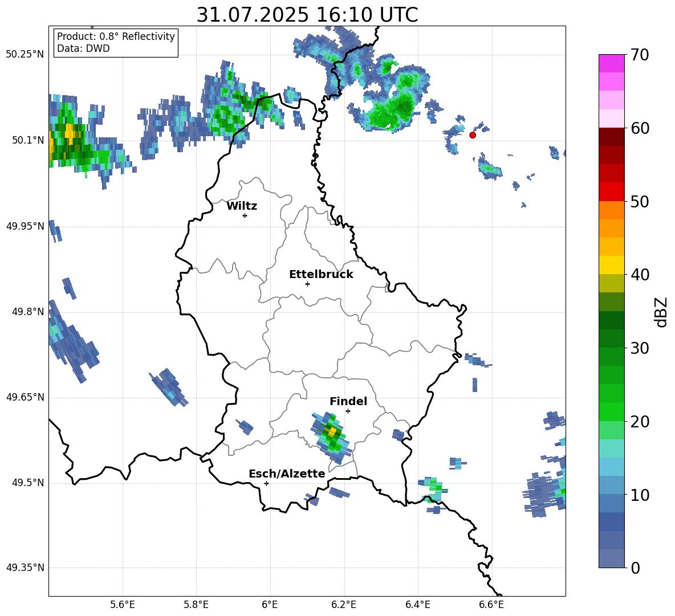Screen dimensions: 675x616
Task: Click the colorbar value 20
Action: [x=640, y=422]
